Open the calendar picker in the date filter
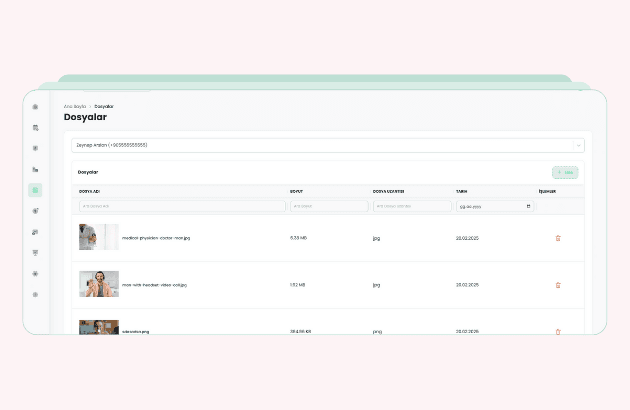Image resolution: width=630 pixels, height=410 pixels. tap(528, 206)
